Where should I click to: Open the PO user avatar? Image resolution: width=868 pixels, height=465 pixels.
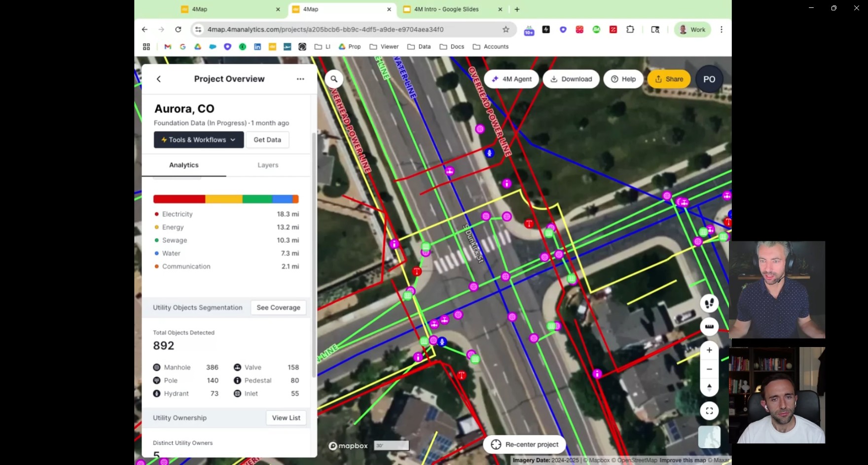coord(709,79)
